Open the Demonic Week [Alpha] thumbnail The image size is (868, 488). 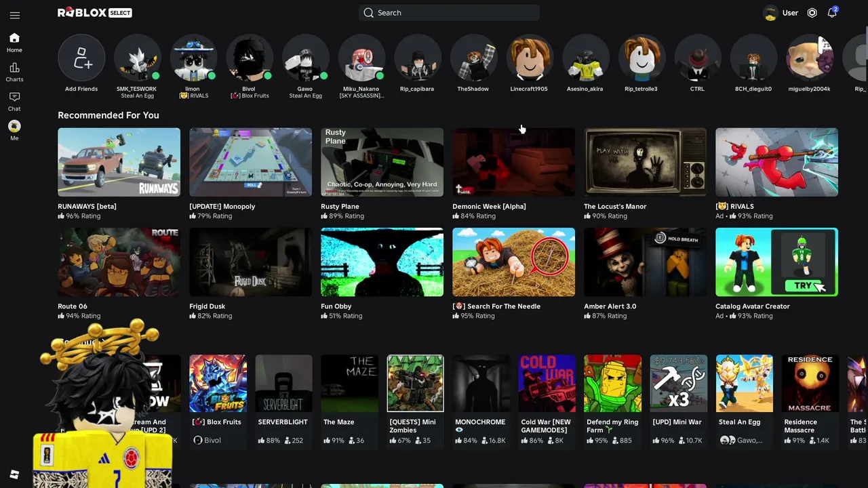pos(513,162)
